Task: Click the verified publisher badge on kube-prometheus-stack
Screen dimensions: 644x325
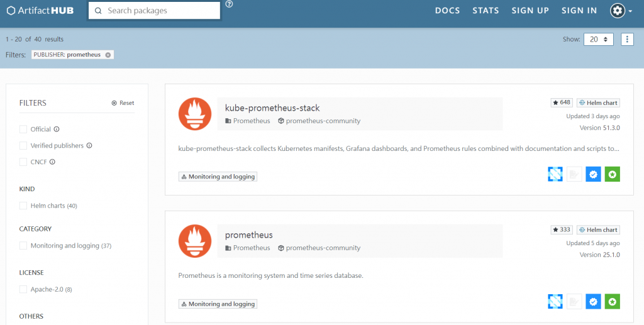Action: point(593,174)
